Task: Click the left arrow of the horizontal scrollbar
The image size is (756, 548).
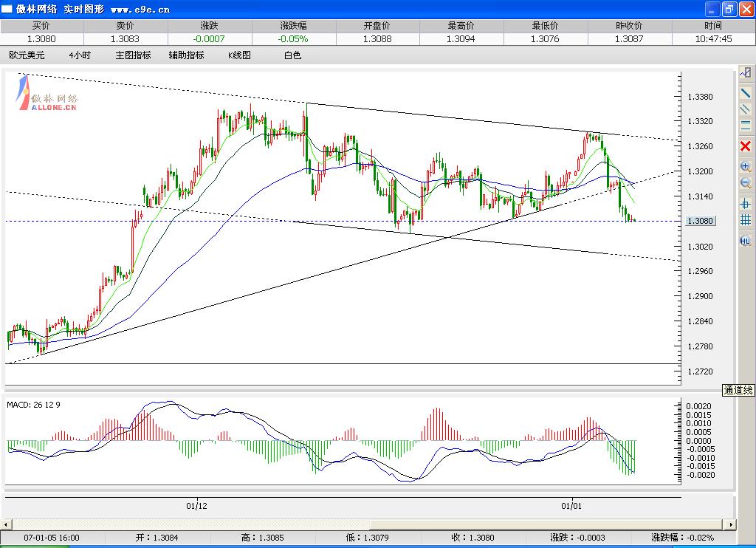Action: tap(6, 524)
